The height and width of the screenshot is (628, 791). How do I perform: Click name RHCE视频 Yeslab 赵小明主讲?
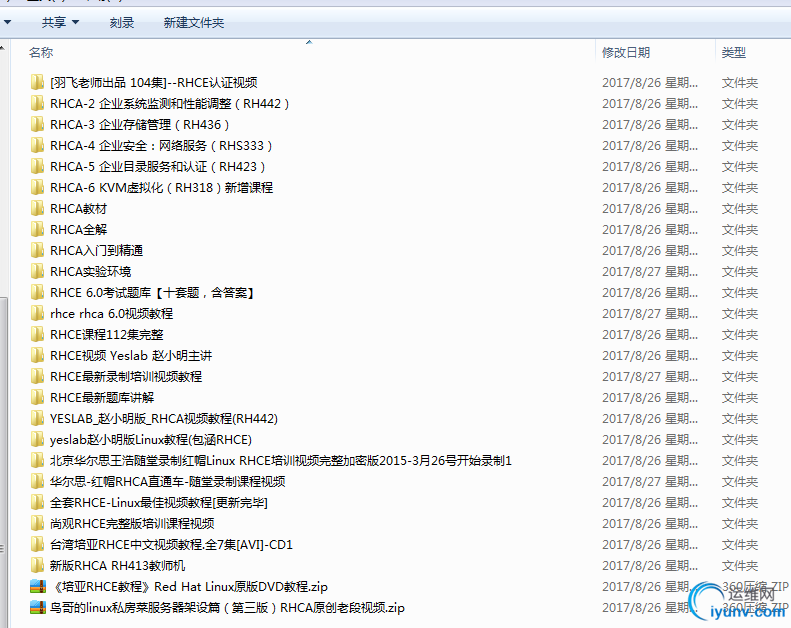pos(131,356)
